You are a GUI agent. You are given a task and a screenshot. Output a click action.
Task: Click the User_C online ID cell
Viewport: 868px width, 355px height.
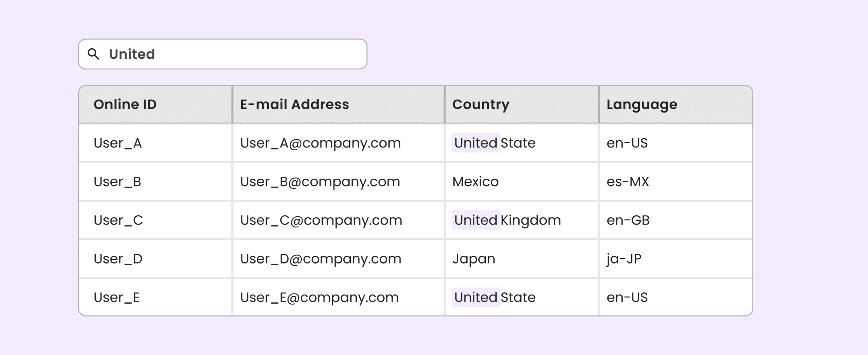click(x=156, y=220)
